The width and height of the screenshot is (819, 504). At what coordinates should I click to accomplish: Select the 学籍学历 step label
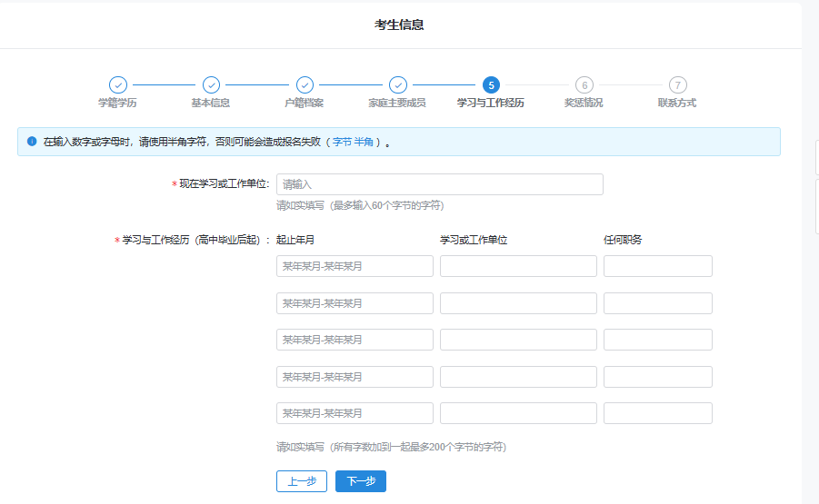[x=117, y=103]
